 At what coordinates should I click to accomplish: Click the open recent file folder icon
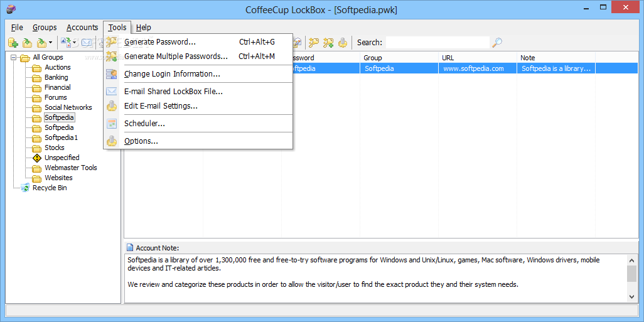click(41, 42)
